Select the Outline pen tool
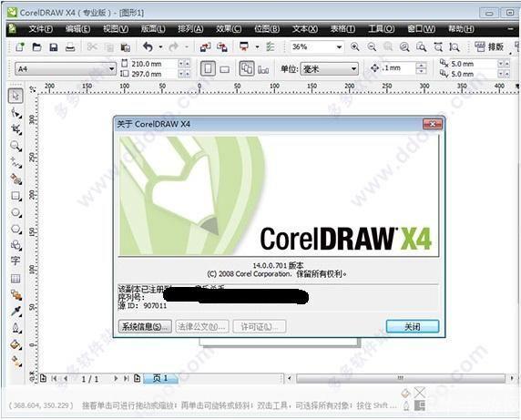This screenshot has width=521, height=420. (15, 328)
